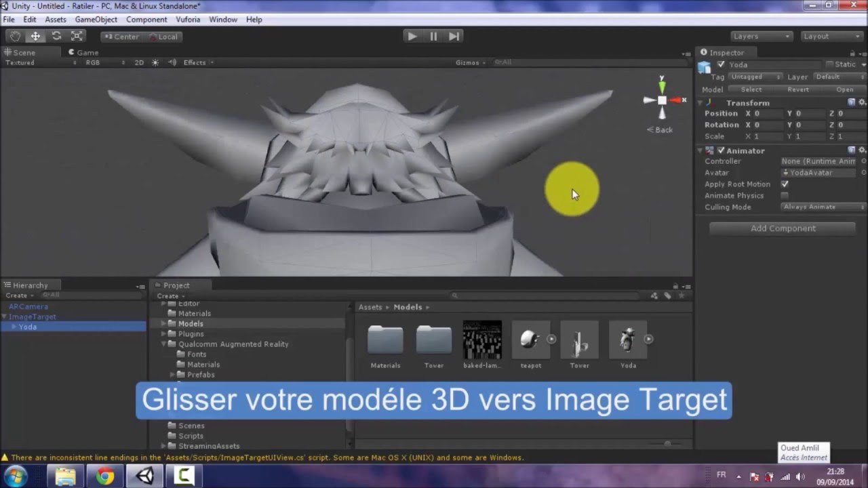This screenshot has width=868, height=488.
Task: Open Unity from the Windows taskbar
Action: (144, 476)
